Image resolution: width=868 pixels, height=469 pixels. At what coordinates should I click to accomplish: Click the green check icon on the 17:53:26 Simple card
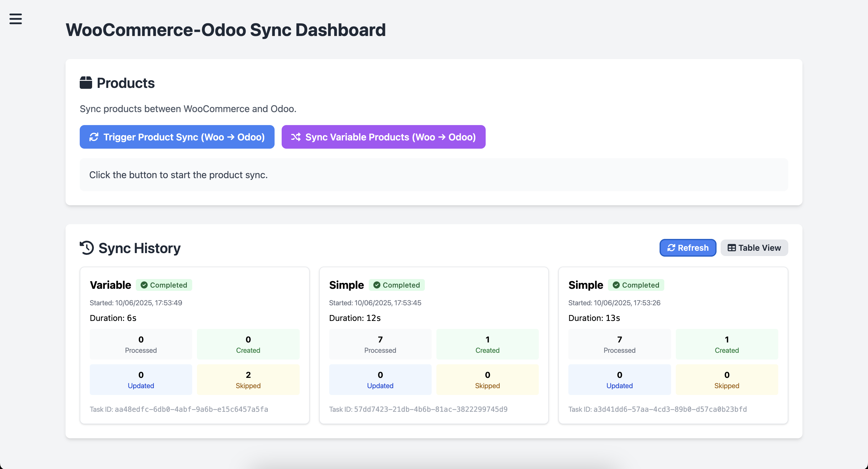pyautogui.click(x=616, y=285)
